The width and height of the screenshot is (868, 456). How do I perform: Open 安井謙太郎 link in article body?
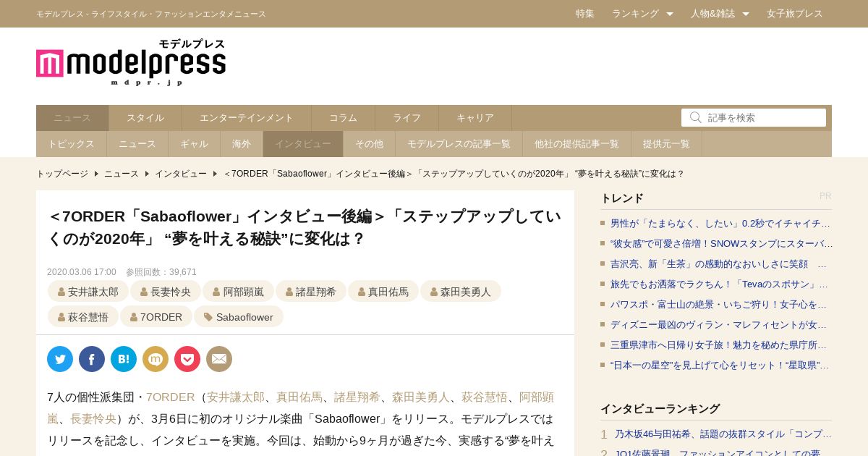pyautogui.click(x=236, y=397)
